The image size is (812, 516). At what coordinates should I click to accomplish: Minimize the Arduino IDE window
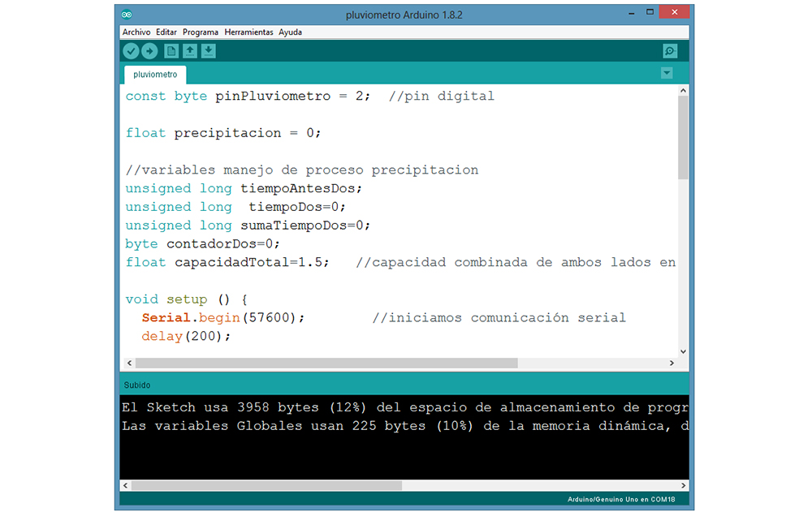coord(631,15)
